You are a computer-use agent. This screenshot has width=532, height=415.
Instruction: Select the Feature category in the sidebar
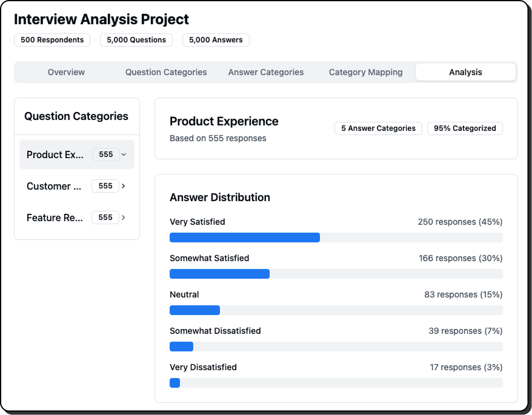[x=55, y=217]
